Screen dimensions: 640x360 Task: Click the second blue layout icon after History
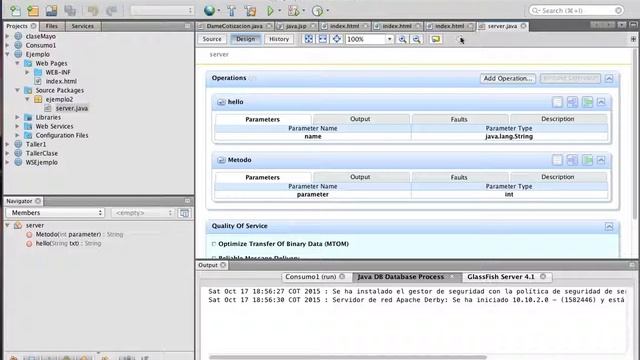pos(323,39)
